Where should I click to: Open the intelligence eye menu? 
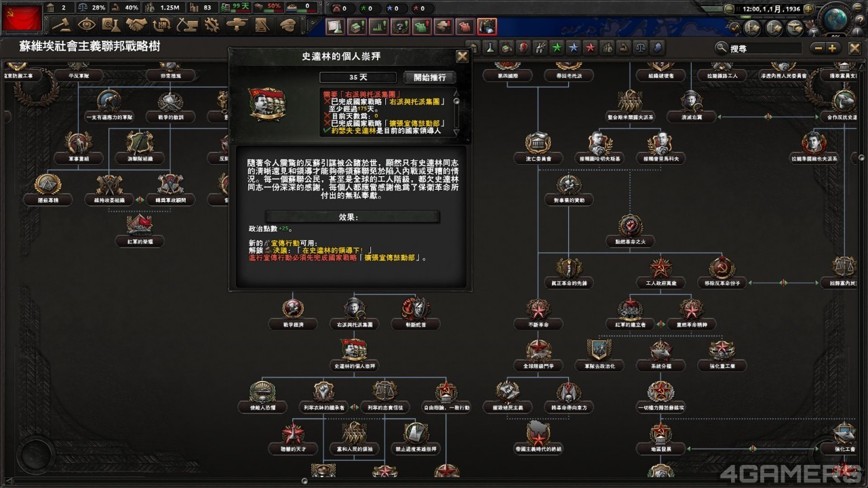click(86, 25)
